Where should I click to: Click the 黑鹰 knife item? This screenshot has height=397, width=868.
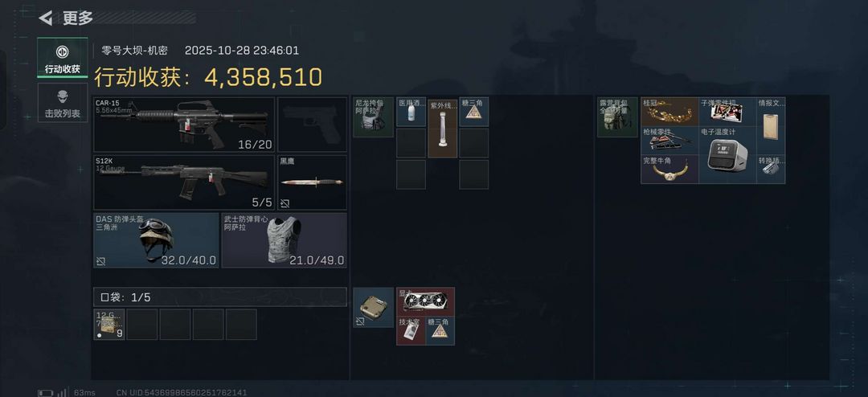[312, 182]
